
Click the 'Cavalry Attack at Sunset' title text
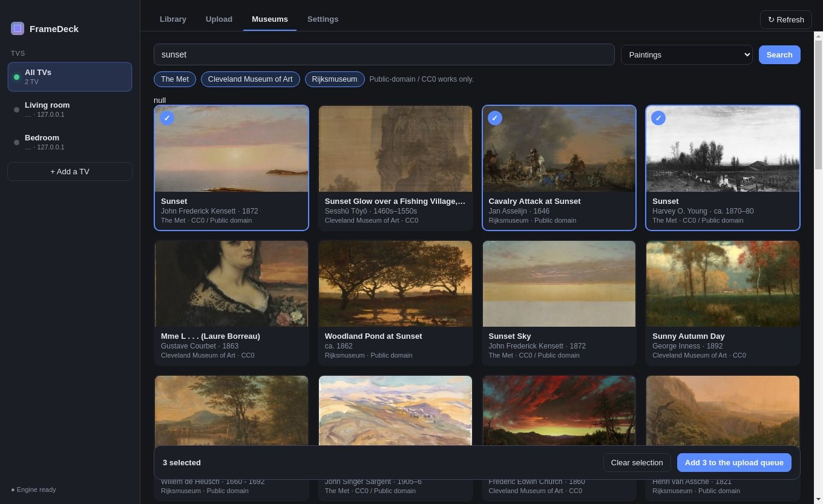tap(534, 201)
